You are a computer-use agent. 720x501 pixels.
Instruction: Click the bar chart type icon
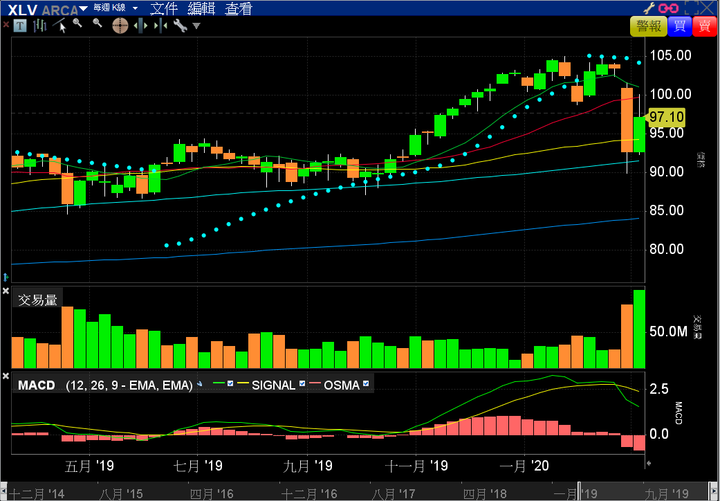pyautogui.click(x=39, y=26)
